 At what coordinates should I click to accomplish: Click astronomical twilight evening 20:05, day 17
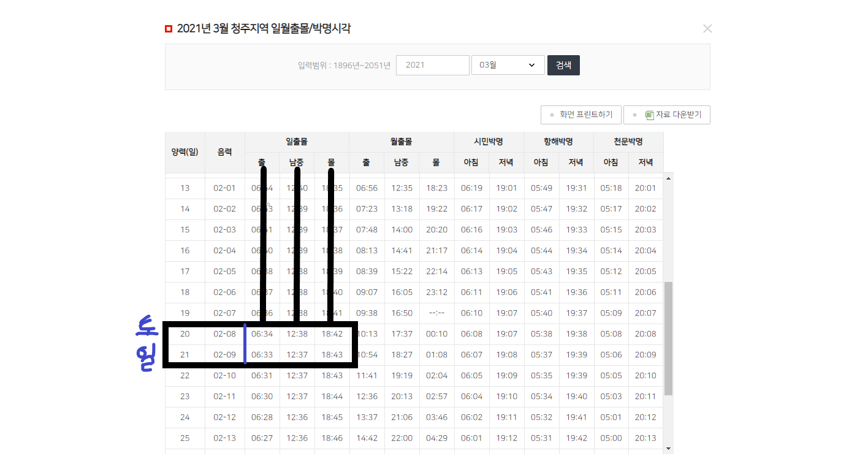click(x=645, y=271)
